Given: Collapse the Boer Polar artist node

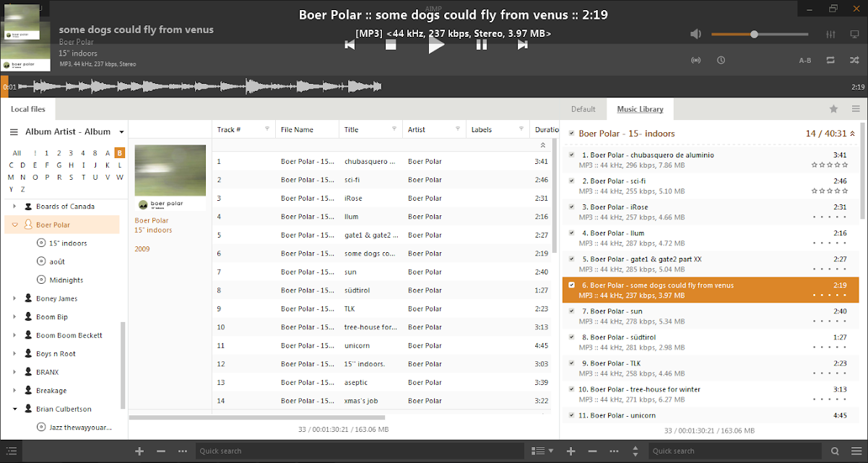Looking at the screenshot, I should click(x=14, y=225).
